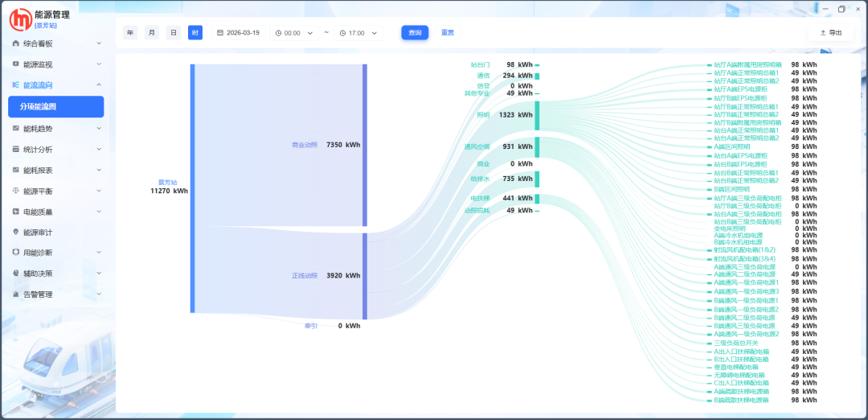Select the 年 (year) granularity option
Viewport: 868px width, 420px height.
130,33
